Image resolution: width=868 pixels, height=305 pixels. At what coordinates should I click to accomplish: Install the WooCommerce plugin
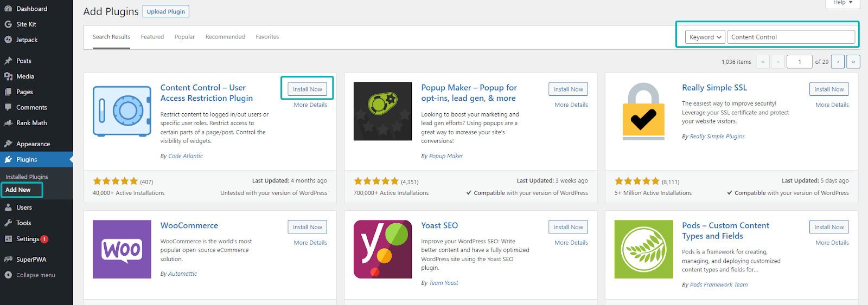pyautogui.click(x=308, y=227)
